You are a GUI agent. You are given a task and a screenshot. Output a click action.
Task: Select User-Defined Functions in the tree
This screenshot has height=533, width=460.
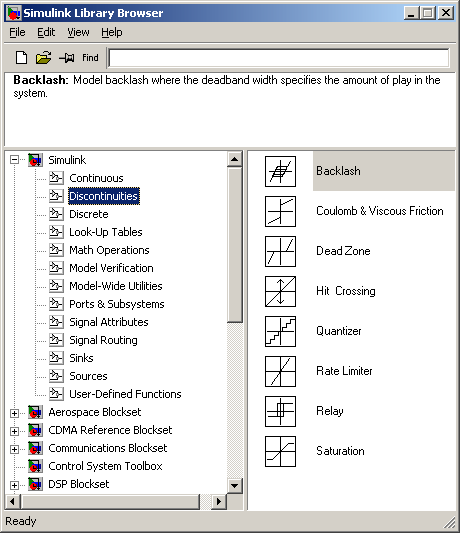coord(125,394)
